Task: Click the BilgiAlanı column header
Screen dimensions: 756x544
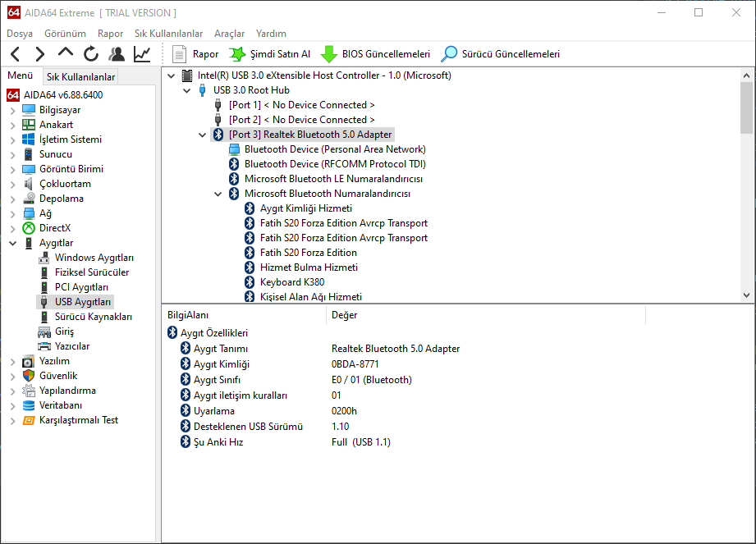Action: point(245,315)
